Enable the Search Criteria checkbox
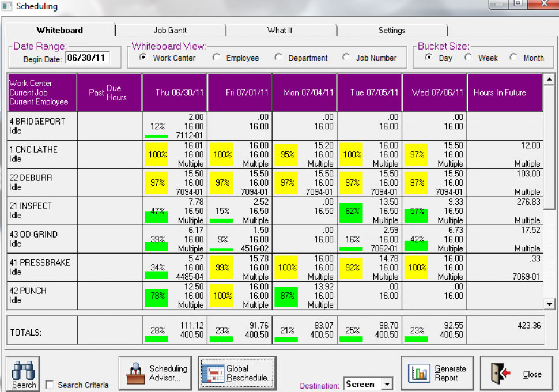559x392 pixels. [x=49, y=385]
